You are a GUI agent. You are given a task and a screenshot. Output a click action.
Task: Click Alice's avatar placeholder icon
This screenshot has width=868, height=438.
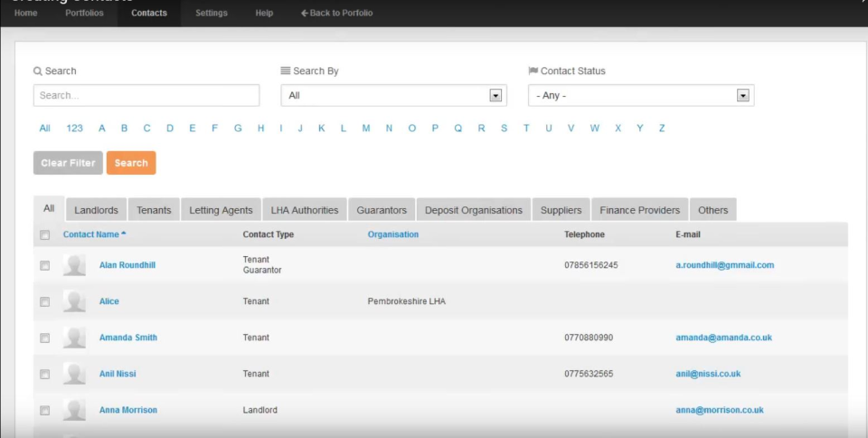(x=74, y=301)
